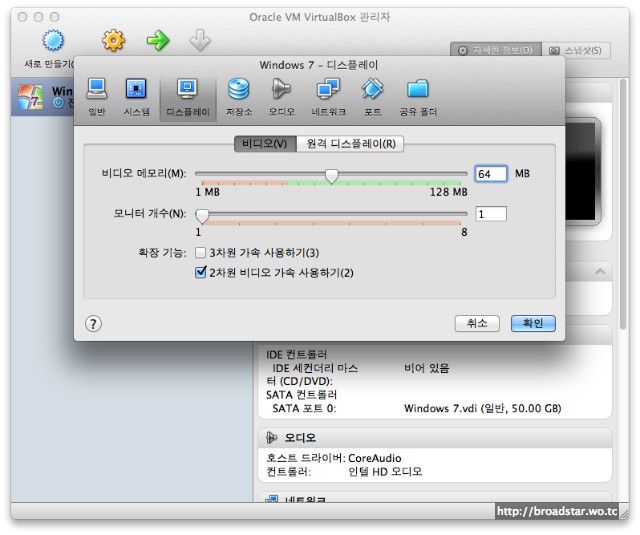This screenshot has width=640, height=535.
Task: Select the Windows 7 VM icon in list
Action: (x=30, y=97)
